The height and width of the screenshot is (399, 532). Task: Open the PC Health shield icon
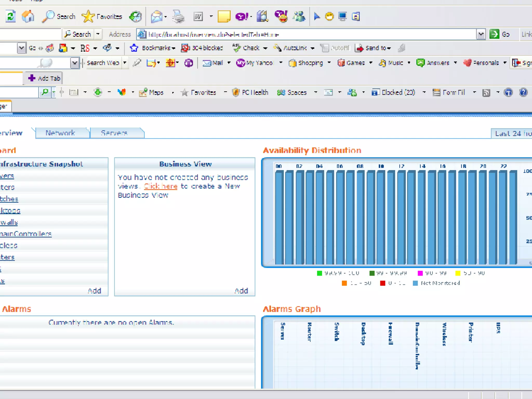(236, 92)
